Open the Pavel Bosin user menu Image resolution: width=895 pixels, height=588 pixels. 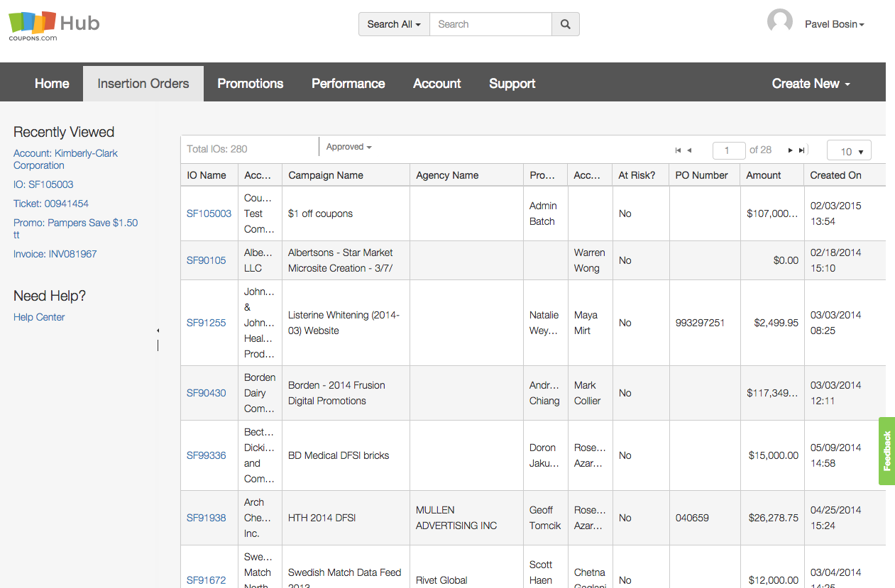coord(834,24)
